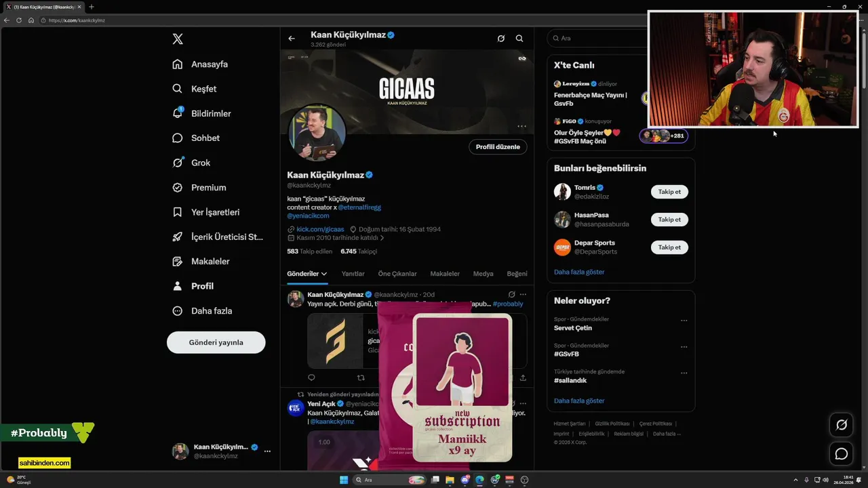This screenshot has width=868, height=488.
Task: Click Grok icon on Derbi günü post
Action: tap(511, 295)
